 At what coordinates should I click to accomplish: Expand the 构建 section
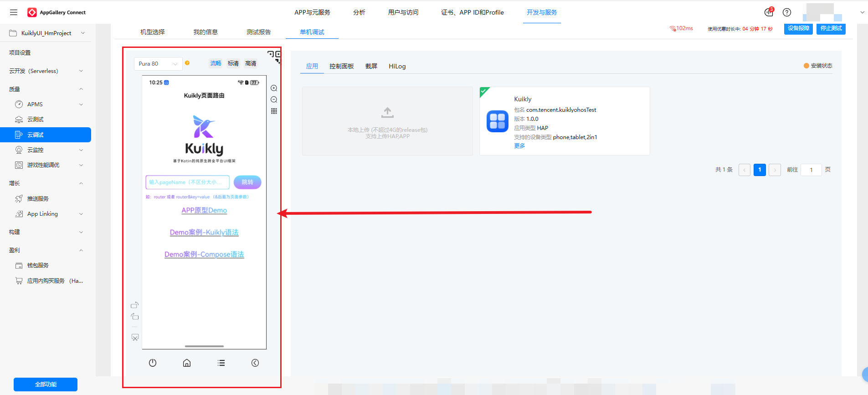(81, 232)
